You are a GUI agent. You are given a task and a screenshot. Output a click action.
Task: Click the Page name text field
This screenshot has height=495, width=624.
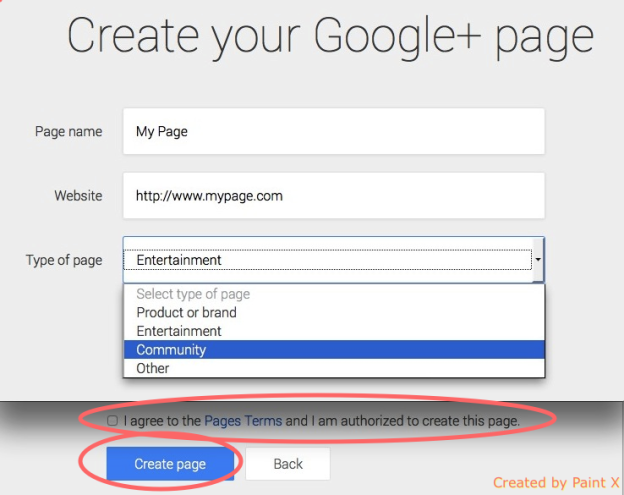[333, 131]
